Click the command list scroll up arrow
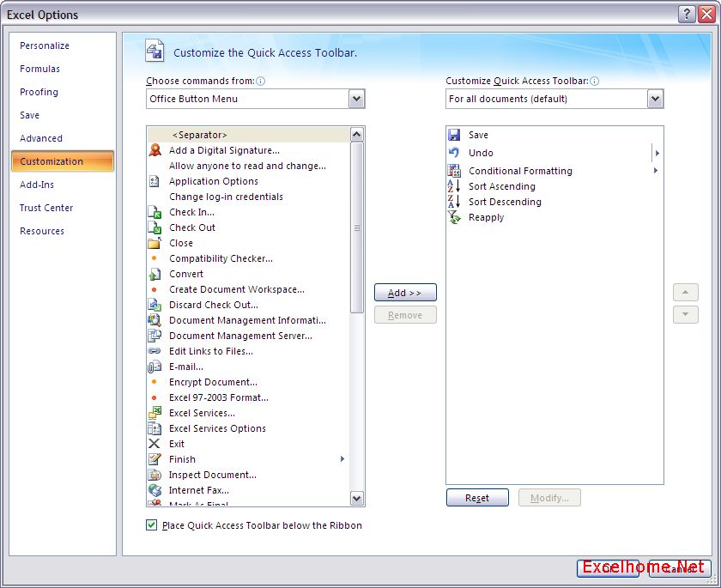 357,134
